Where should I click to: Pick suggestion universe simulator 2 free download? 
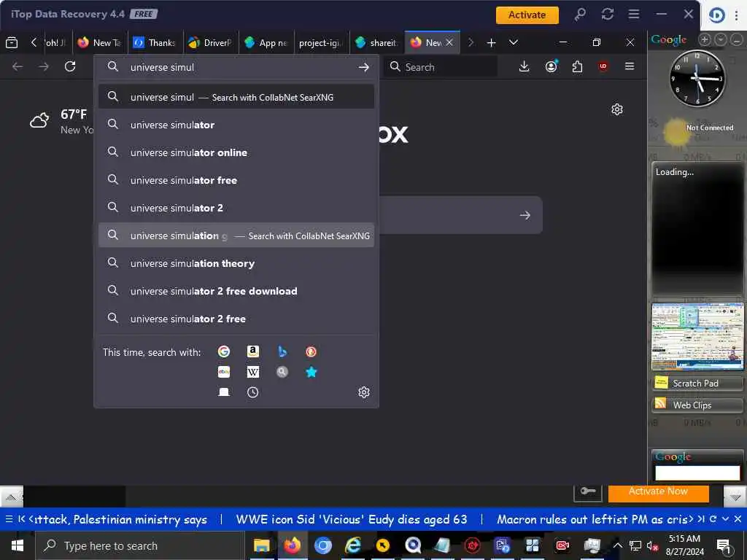236,291
